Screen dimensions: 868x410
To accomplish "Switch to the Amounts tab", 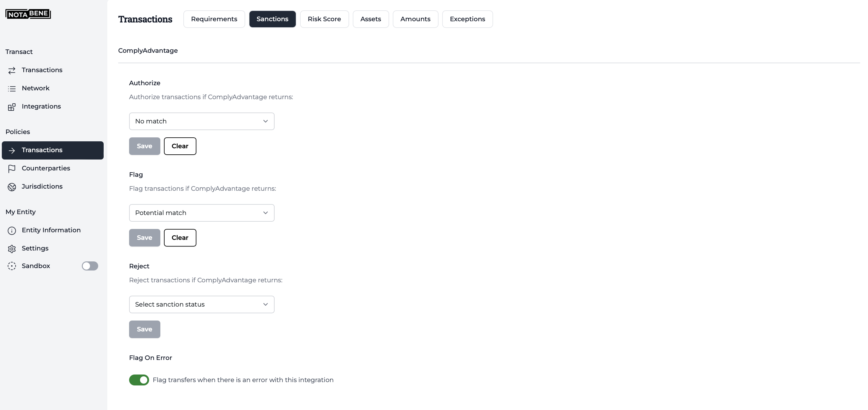I will tap(416, 19).
